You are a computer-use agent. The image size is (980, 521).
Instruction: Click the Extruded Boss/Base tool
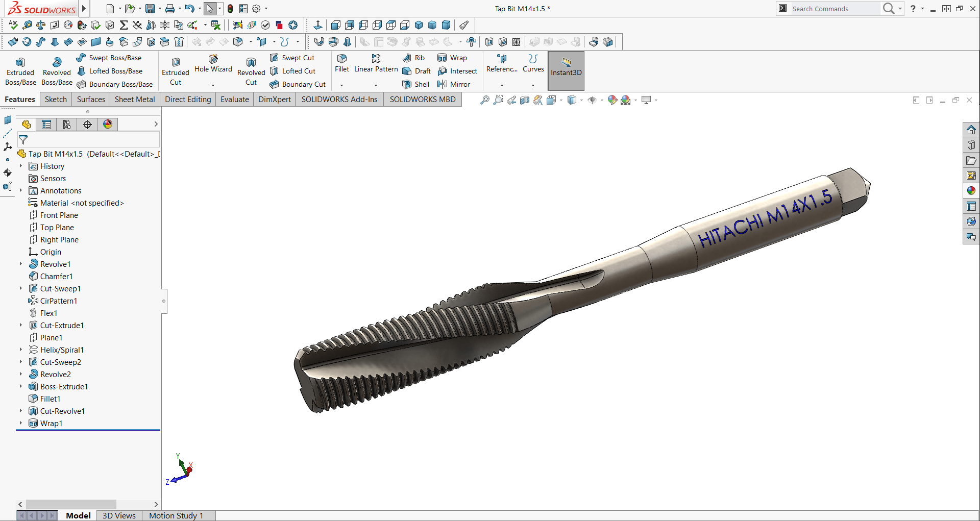tap(20, 71)
